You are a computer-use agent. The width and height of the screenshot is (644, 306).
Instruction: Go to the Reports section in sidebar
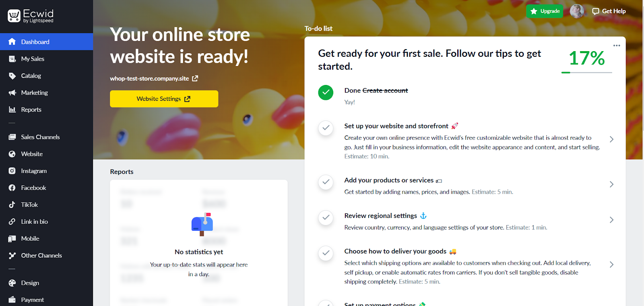click(x=31, y=110)
